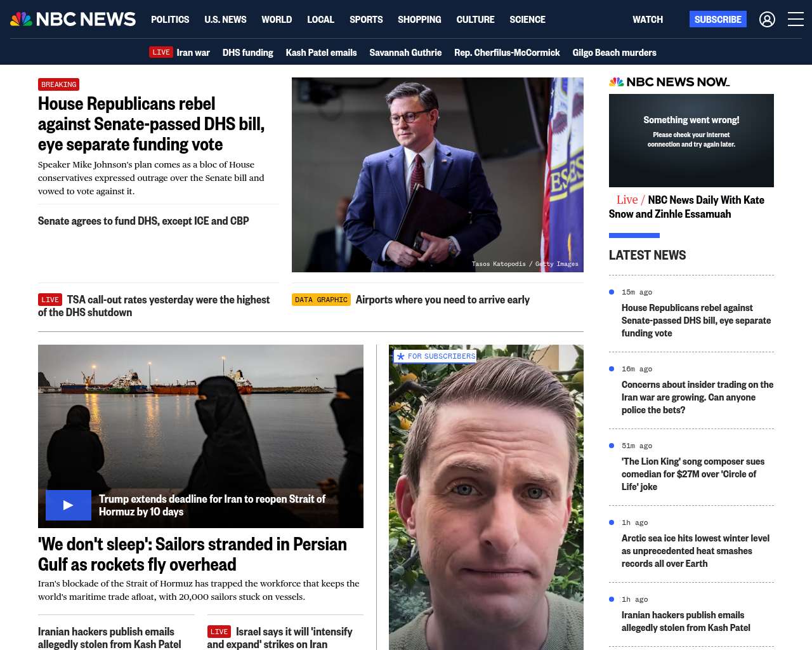
Task: Click the Data Graphic label badge
Action: coord(321,300)
